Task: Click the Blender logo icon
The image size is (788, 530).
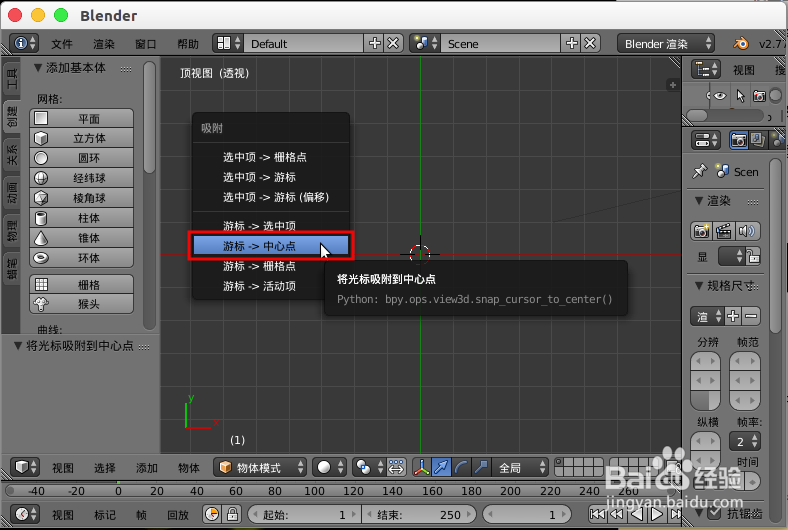Action: click(x=741, y=44)
